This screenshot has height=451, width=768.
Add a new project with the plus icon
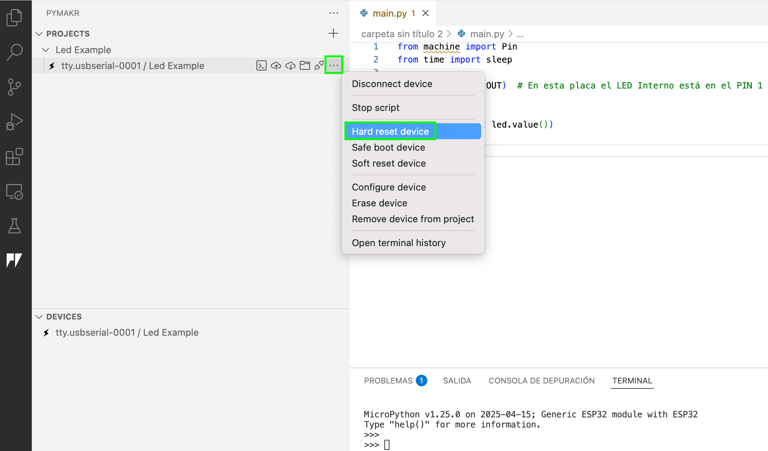[334, 33]
